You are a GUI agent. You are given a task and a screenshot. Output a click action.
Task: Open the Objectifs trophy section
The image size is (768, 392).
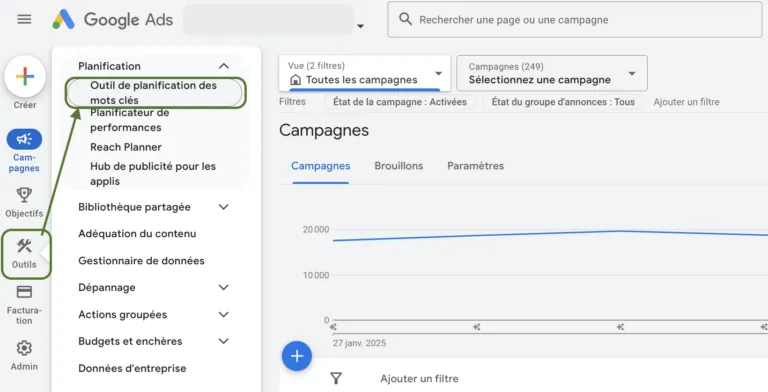[24, 202]
